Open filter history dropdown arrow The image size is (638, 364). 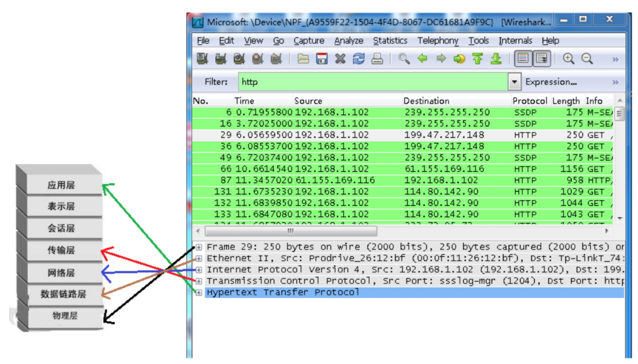point(514,82)
